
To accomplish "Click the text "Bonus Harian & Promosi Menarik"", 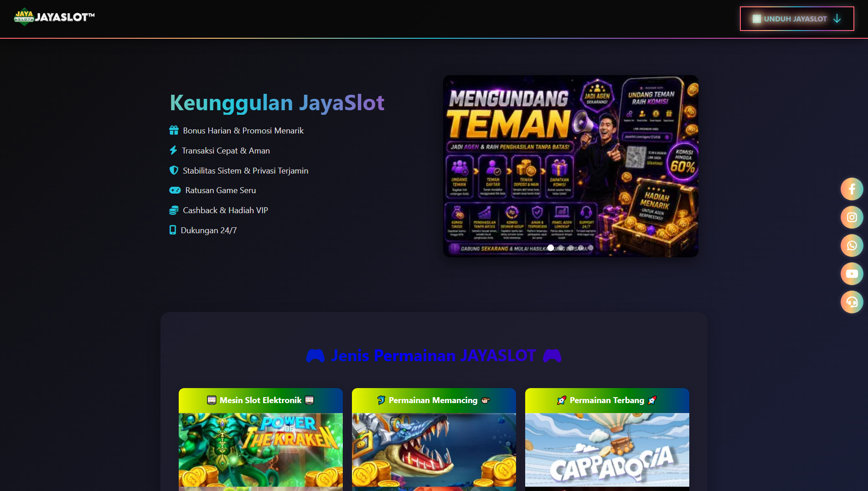I will tap(243, 131).
